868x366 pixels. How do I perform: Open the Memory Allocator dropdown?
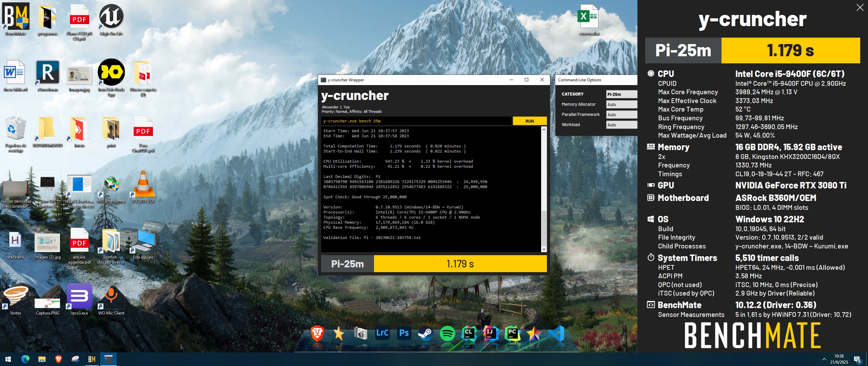point(622,104)
